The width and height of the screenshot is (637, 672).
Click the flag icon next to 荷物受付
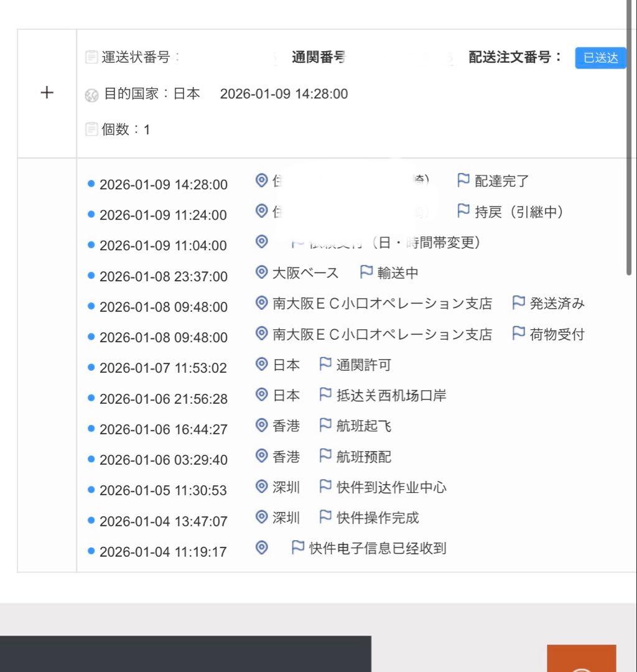(x=518, y=334)
